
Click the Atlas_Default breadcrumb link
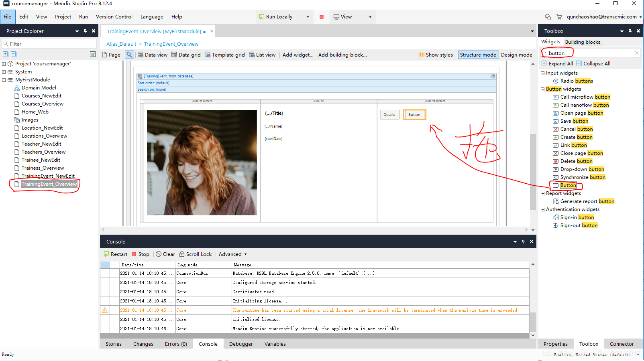point(121,44)
